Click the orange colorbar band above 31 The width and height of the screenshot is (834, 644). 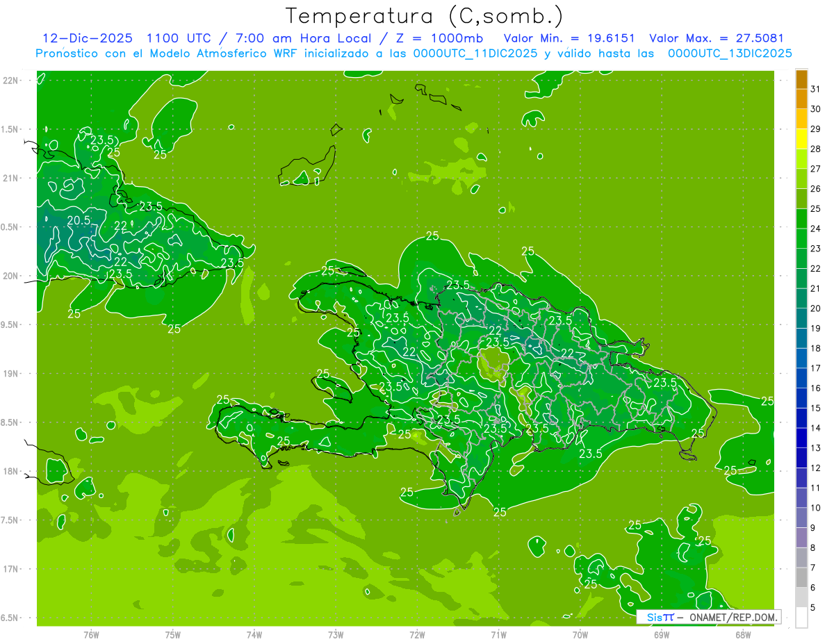click(801, 79)
